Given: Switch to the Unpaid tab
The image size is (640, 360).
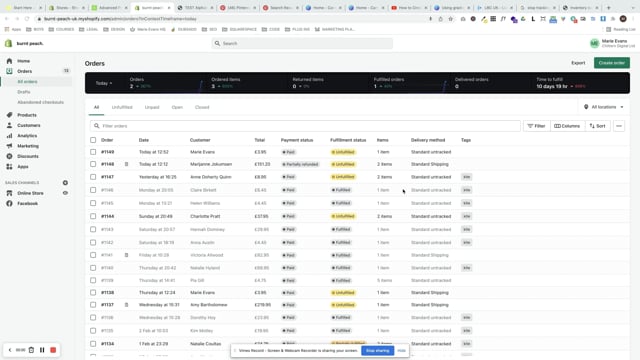Looking at the screenshot, I should point(152,107).
